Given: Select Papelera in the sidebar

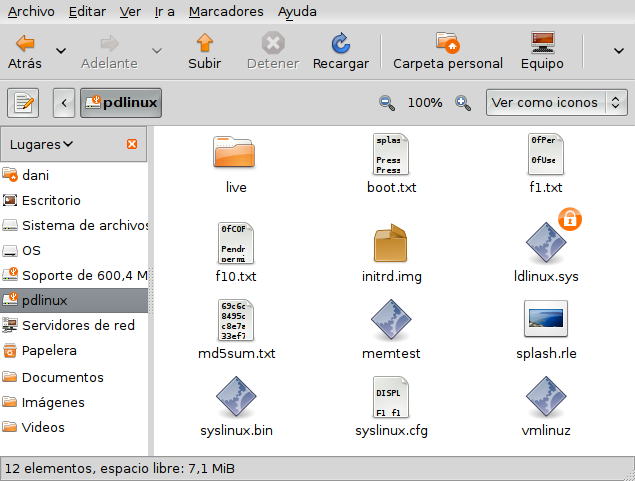Looking at the screenshot, I should [x=49, y=351].
